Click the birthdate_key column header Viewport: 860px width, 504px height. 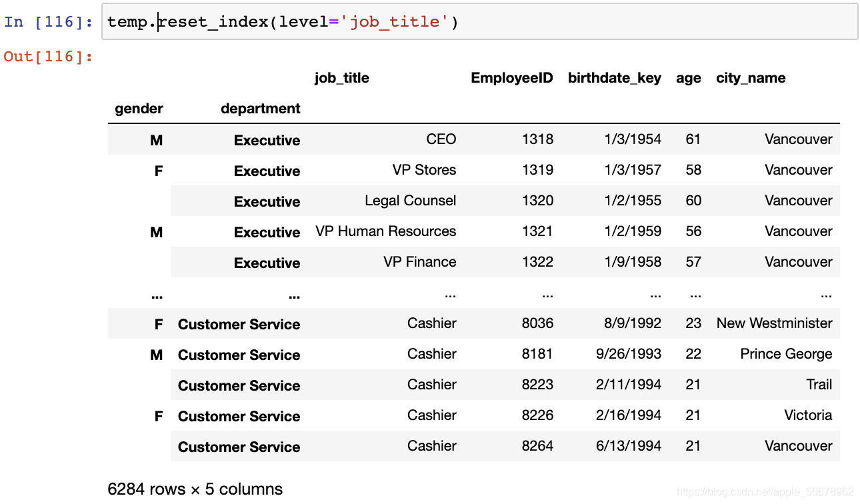click(x=615, y=78)
